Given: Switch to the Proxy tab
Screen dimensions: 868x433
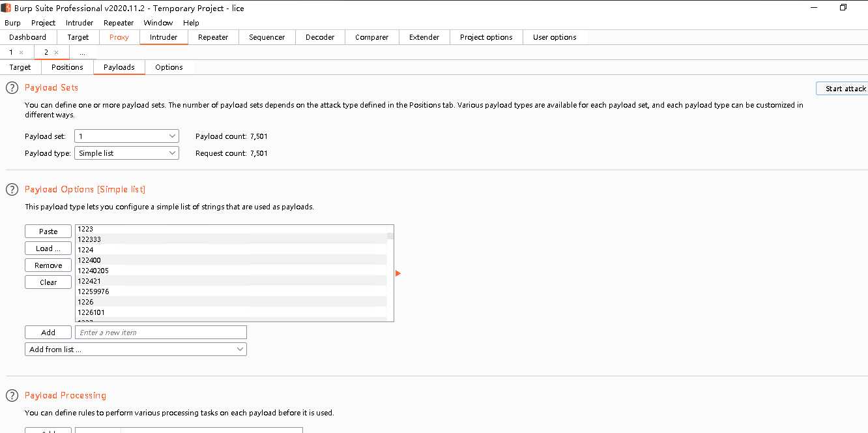Looking at the screenshot, I should [x=119, y=37].
